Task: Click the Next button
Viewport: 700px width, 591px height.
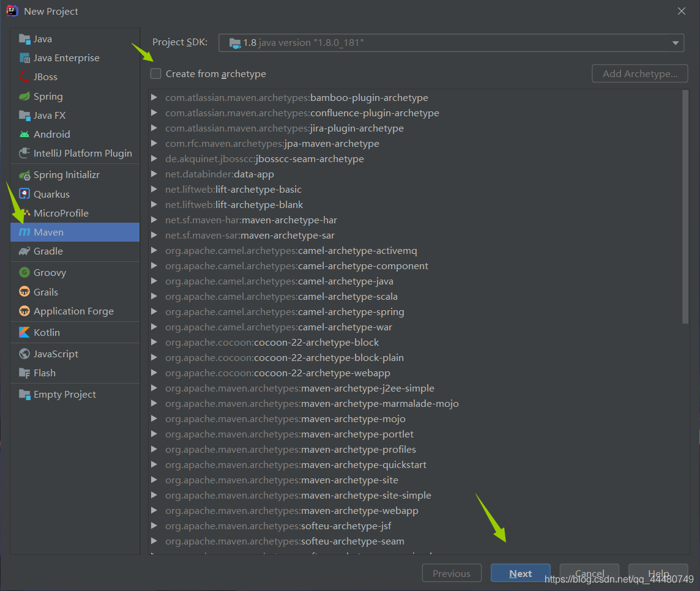Action: click(520, 573)
